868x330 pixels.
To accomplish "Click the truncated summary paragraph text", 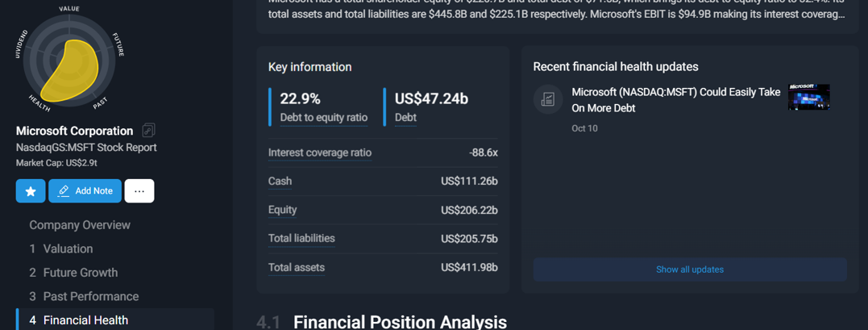I will coord(556,10).
